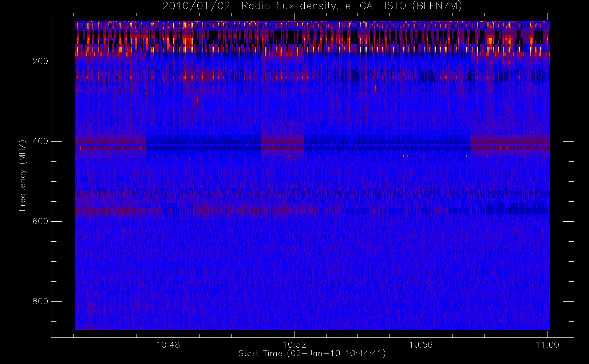Click the "10:48" time tick label
Image resolution: width=589 pixels, height=364 pixels.
pos(168,345)
